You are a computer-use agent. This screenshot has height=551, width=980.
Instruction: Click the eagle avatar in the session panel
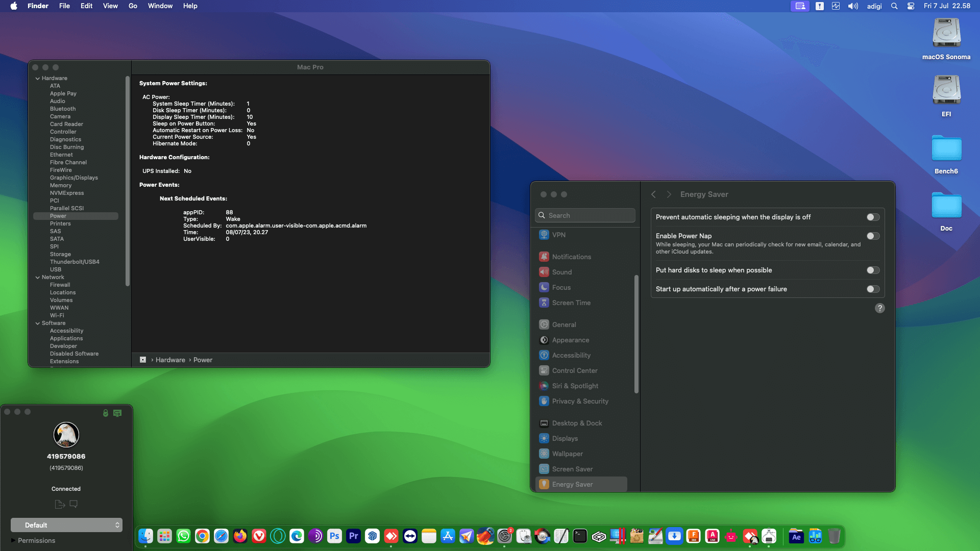click(x=66, y=435)
